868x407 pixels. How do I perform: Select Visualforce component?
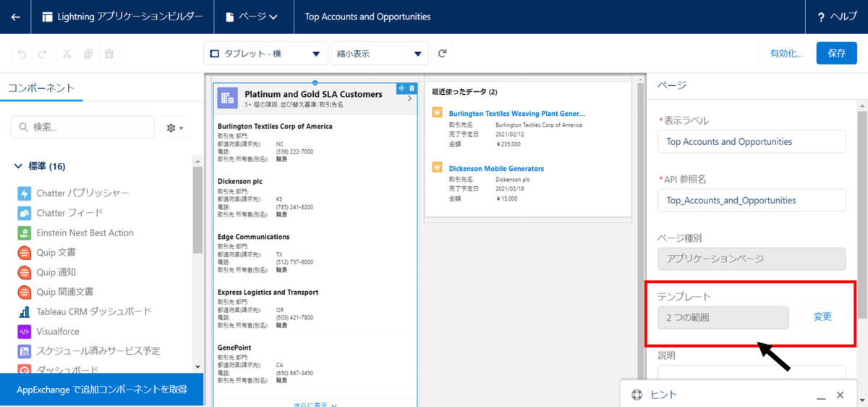(x=48, y=331)
